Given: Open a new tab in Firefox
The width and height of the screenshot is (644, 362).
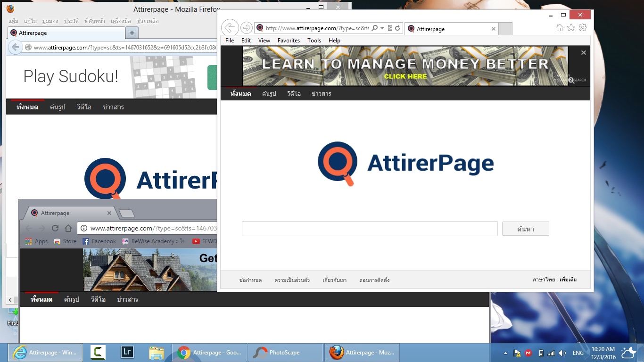Looking at the screenshot, I should click(x=132, y=33).
